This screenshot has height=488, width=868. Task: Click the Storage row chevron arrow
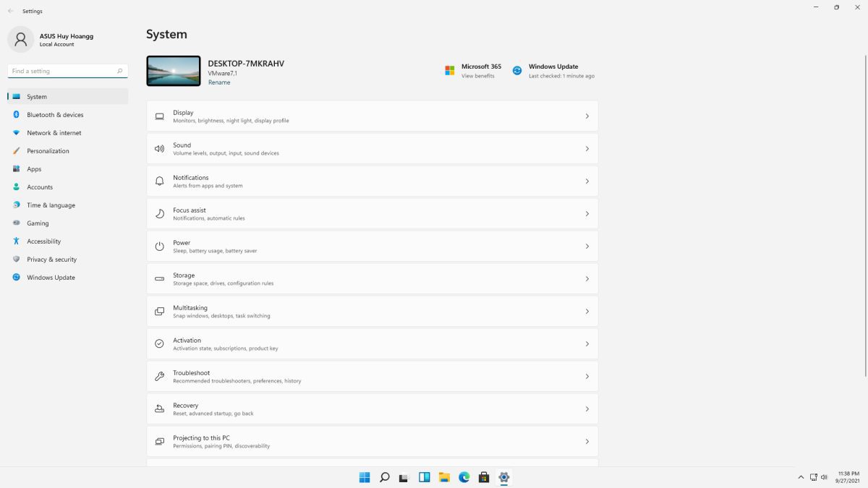[x=587, y=279]
